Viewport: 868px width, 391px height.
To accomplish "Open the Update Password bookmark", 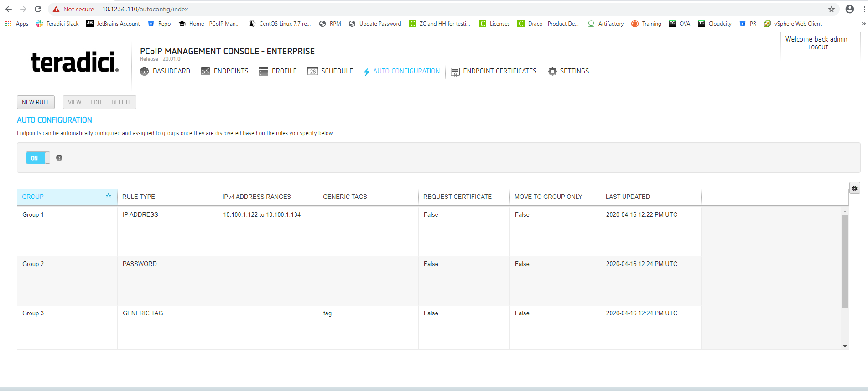I will pos(375,24).
